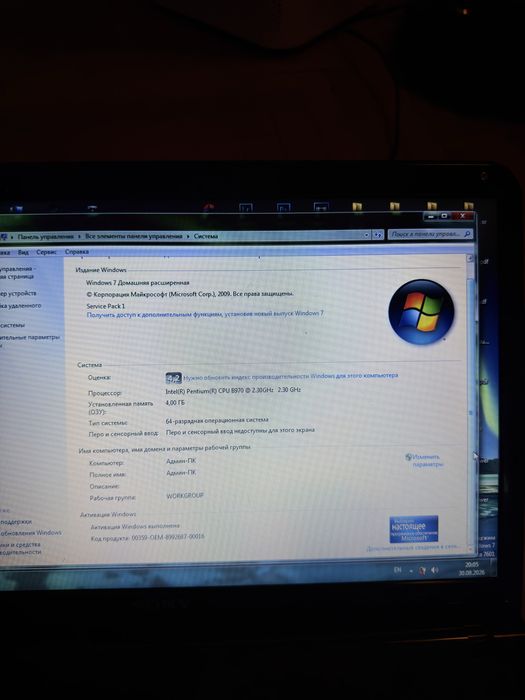Click the volume speaker tray icon
Image resolution: width=525 pixels, height=700 pixels.
coord(435,571)
